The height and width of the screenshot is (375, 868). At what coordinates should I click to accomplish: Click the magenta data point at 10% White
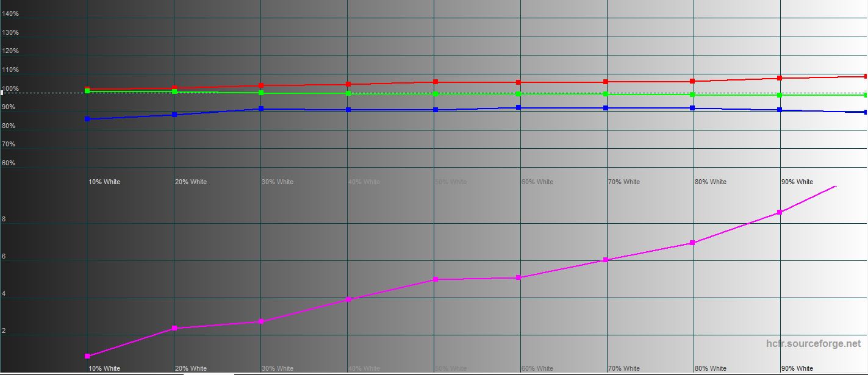87,356
